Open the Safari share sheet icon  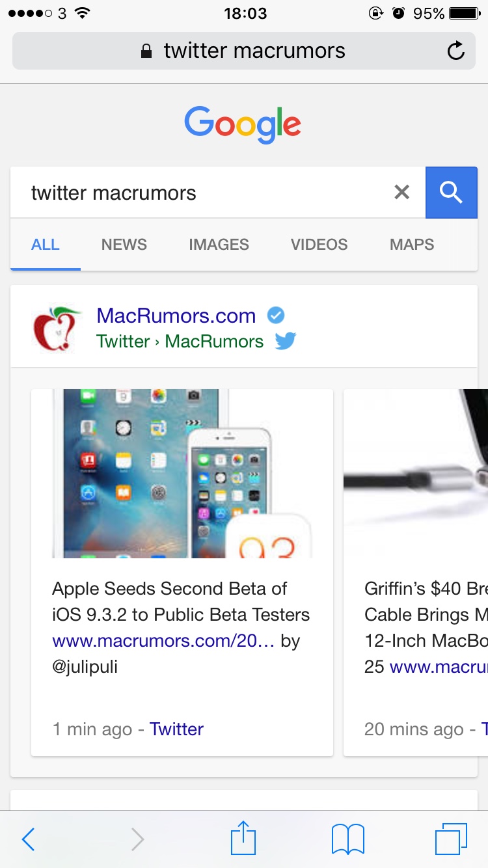[243, 838]
